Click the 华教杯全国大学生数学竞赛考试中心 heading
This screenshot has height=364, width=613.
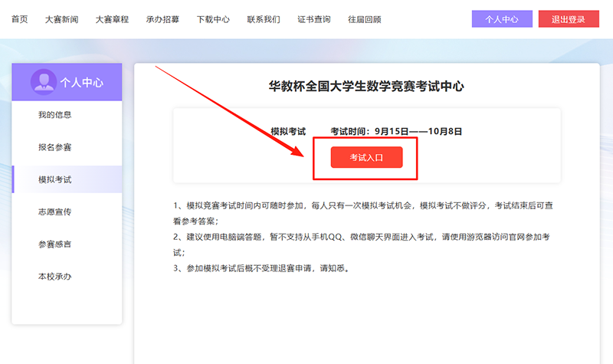[x=366, y=86]
